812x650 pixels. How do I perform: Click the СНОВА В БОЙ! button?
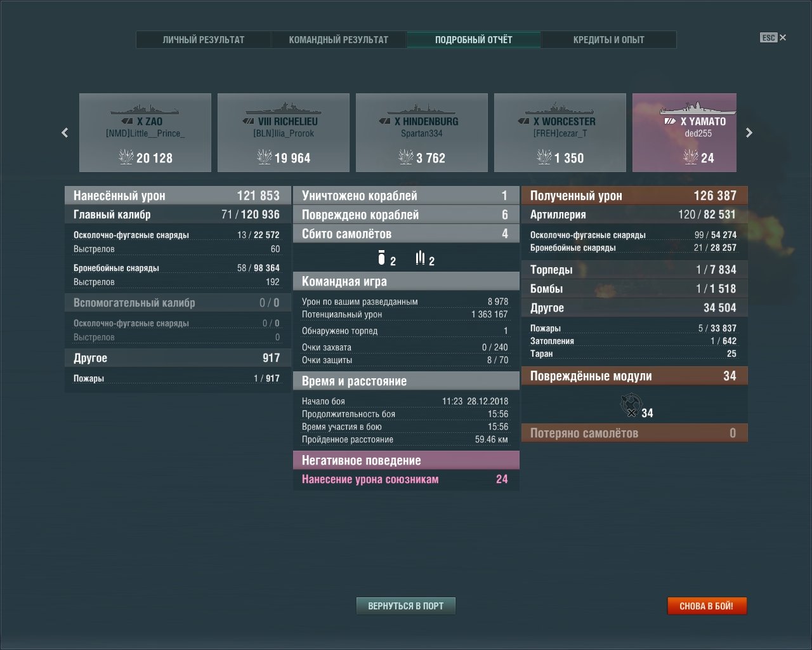[707, 606]
